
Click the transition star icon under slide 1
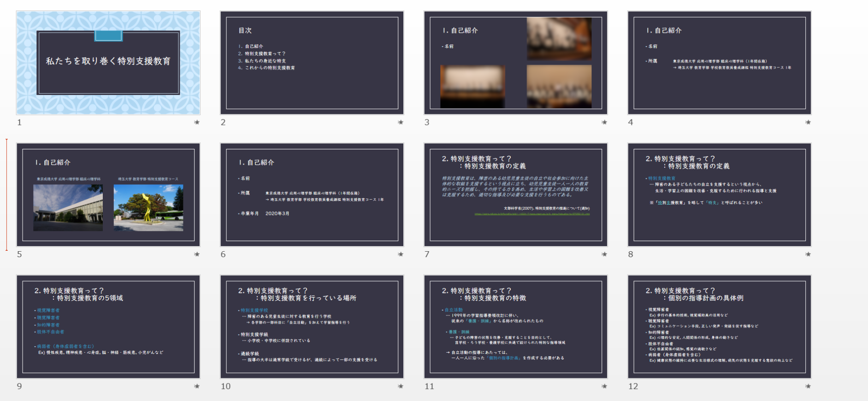tap(197, 122)
